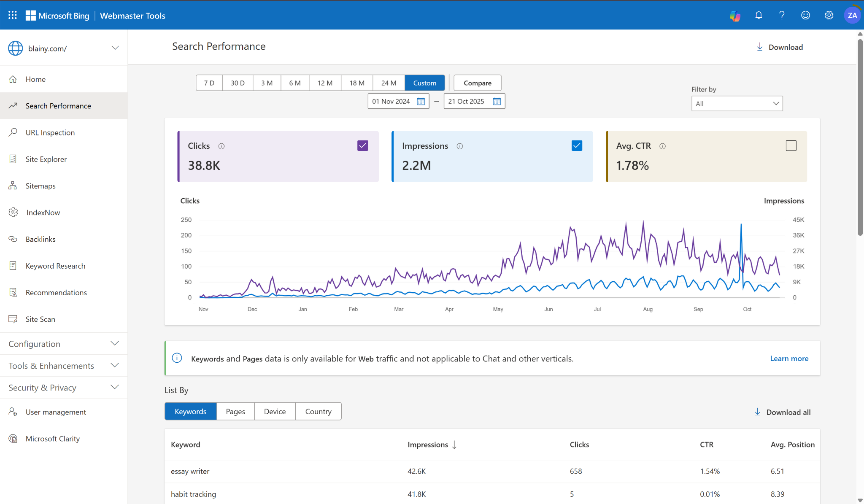Image resolution: width=864 pixels, height=504 pixels.
Task: Uncheck the Clicks metric card
Action: pyautogui.click(x=362, y=145)
